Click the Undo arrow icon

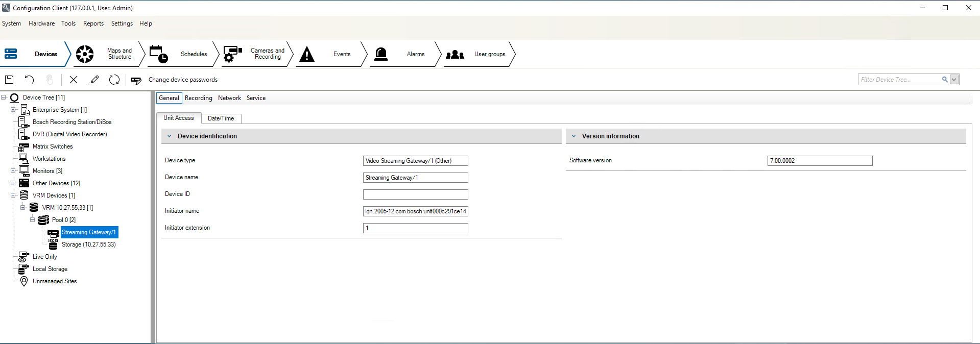pyautogui.click(x=29, y=80)
